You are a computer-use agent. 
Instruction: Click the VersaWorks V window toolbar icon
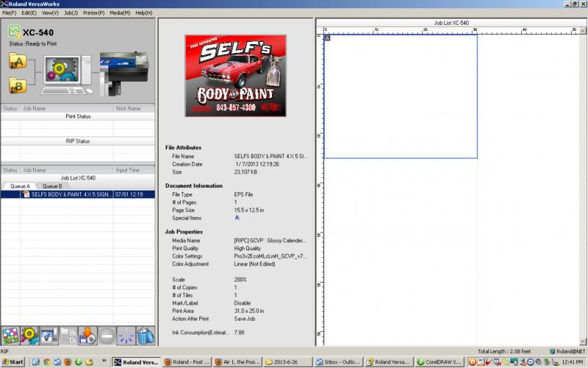(x=49, y=336)
